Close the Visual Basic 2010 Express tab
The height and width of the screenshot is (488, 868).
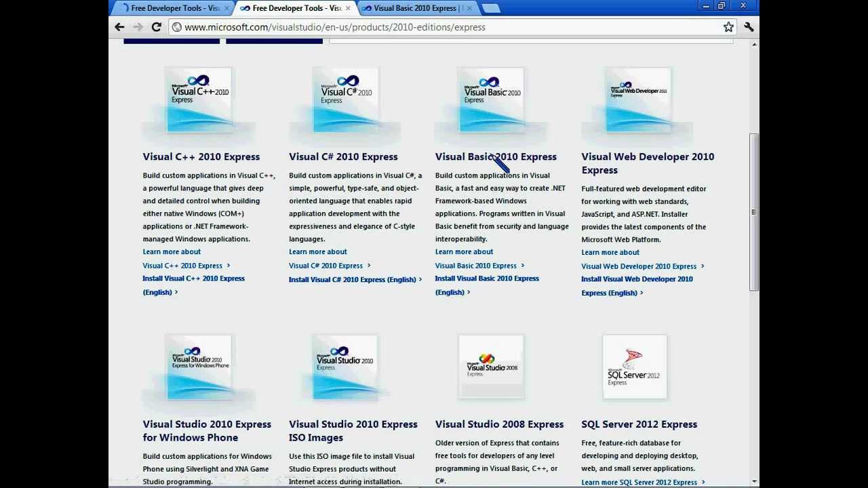click(x=469, y=8)
